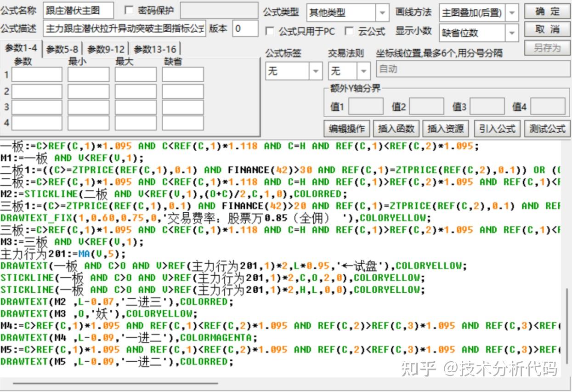Switch to the 参数13-16 tab
572x392 pixels.
point(154,49)
